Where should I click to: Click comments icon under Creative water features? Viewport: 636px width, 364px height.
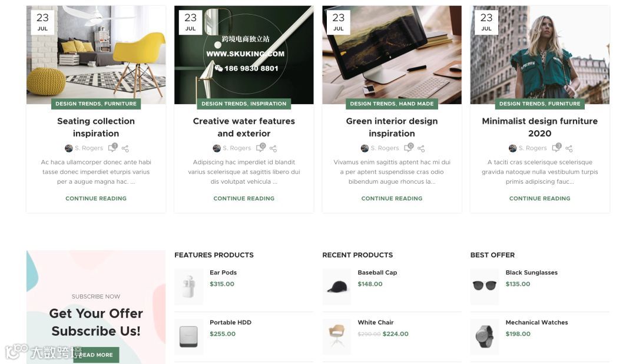coord(261,148)
